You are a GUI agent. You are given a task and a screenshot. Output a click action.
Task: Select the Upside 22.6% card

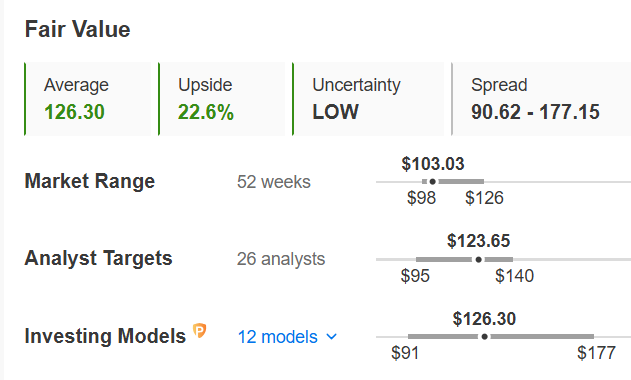(221, 99)
